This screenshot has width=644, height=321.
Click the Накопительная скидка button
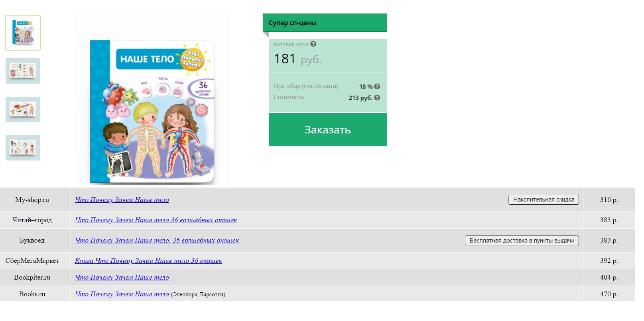tap(544, 200)
